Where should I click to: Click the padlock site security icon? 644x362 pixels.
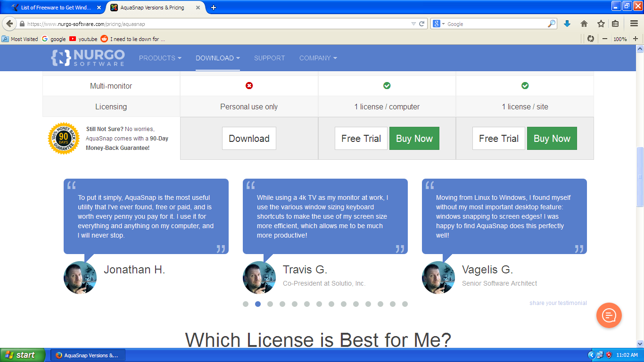(x=22, y=24)
